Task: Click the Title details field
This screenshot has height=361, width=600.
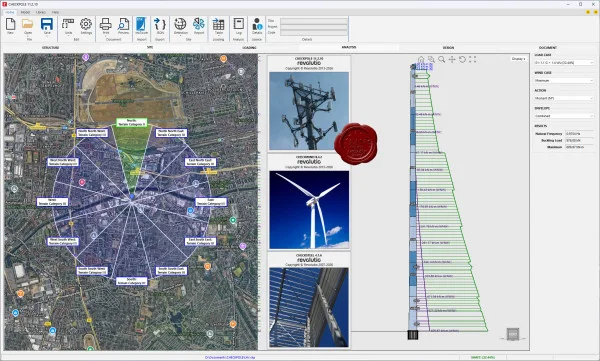Action: tap(314, 21)
